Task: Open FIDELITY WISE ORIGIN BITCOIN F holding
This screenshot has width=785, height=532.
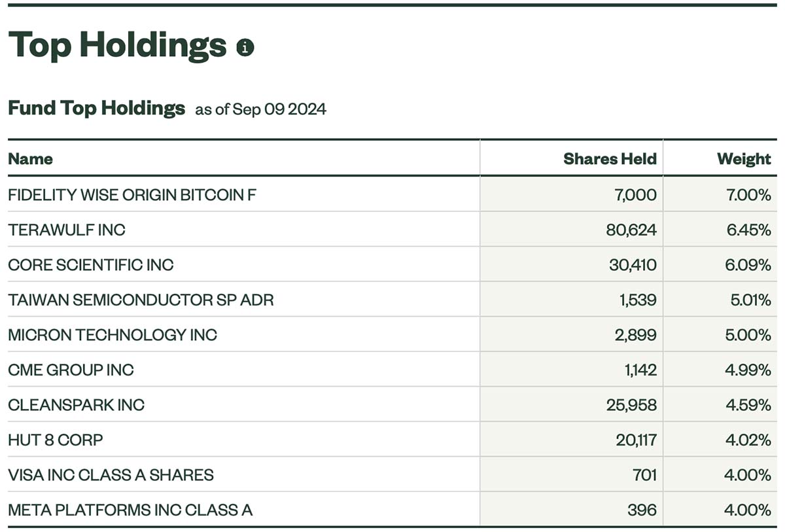Action: 132,195
